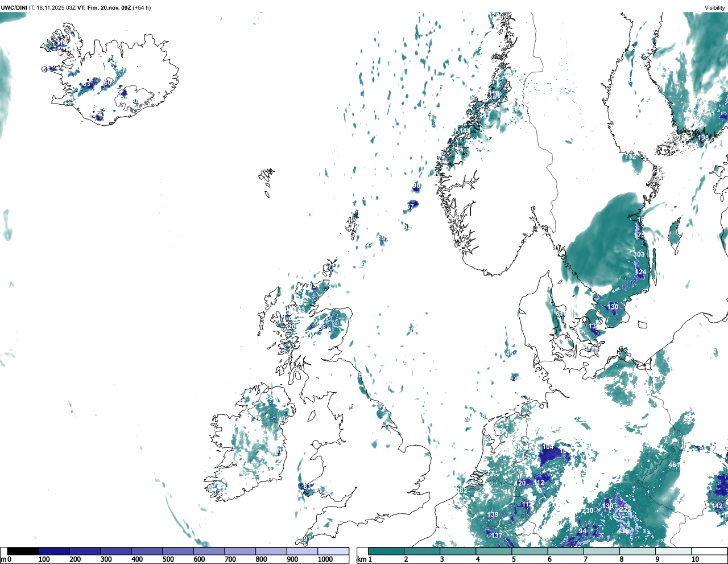Click the 400–500 m legend swatch
Image resolution: width=728 pixels, height=564 pixels.
(147, 551)
